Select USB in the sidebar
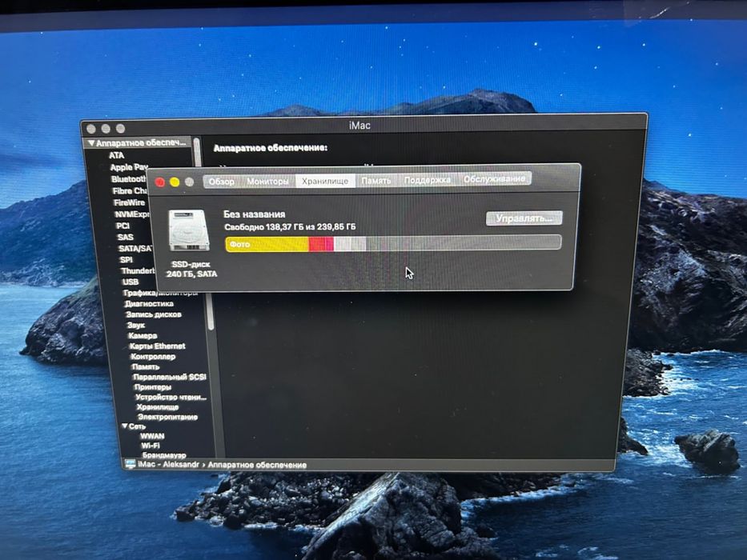Viewport: 747px width, 560px height. click(x=130, y=282)
